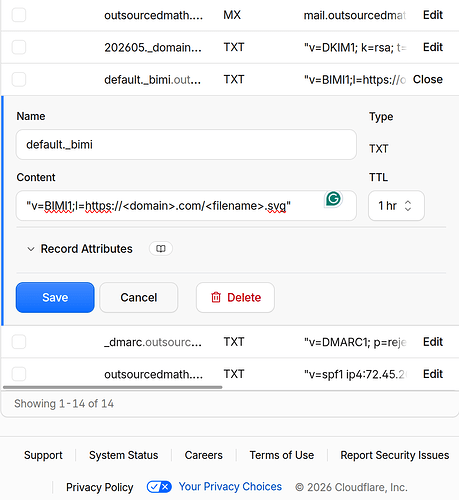The height and width of the screenshot is (500, 459).
Task: Select the checkbox for the spf1 TXT record
Action: coord(19,374)
